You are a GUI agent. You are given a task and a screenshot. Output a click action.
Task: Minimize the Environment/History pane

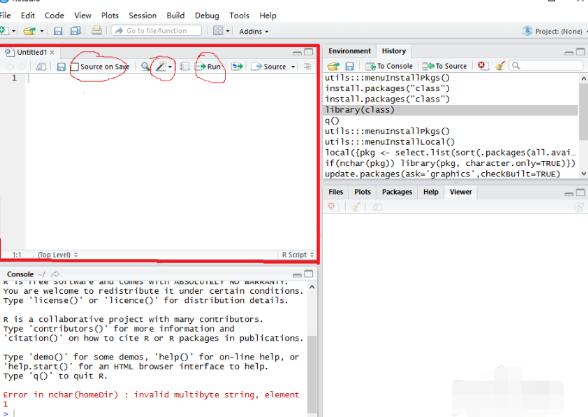click(568, 52)
